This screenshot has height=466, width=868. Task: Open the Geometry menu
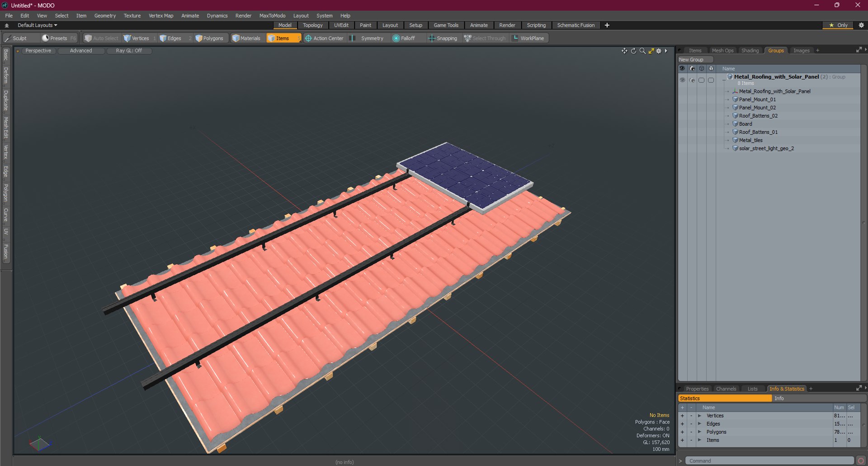pos(105,15)
